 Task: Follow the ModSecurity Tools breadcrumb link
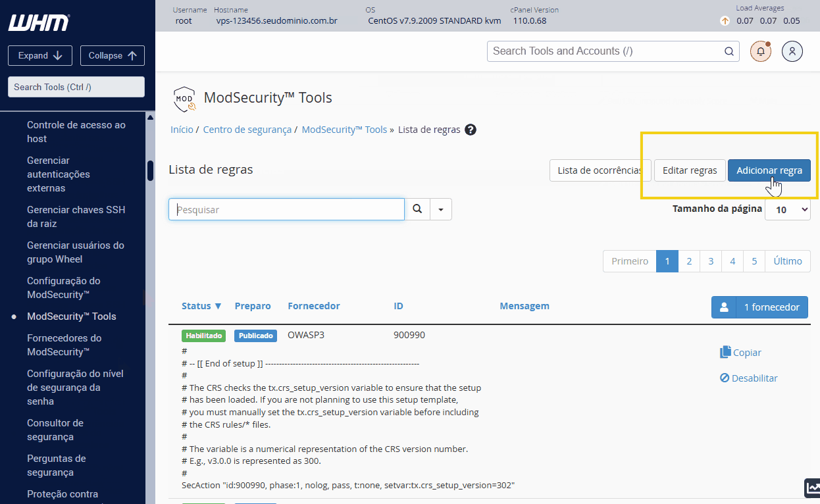coord(344,130)
